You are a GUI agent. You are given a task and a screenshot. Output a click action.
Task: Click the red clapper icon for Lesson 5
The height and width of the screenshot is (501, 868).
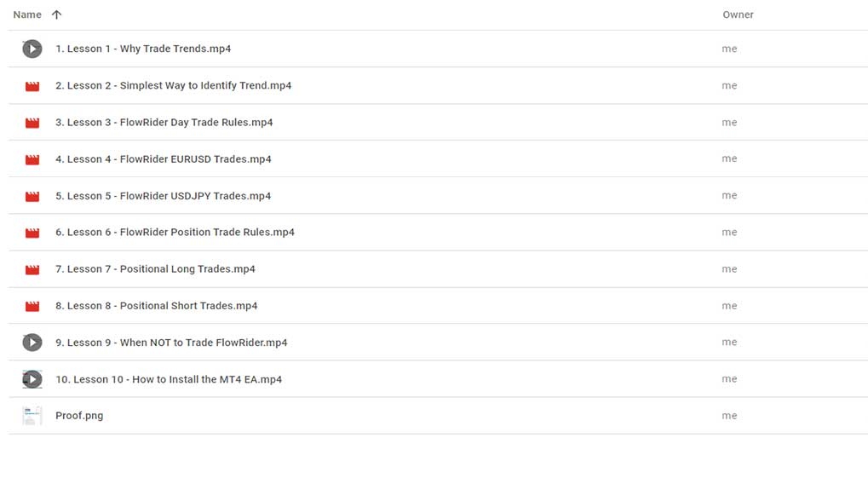(32, 196)
